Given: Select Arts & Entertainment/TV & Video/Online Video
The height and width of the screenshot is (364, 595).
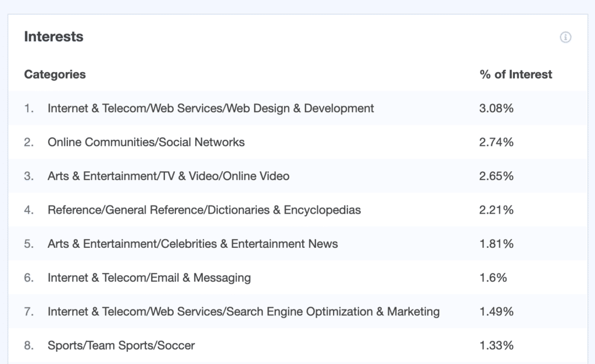Looking at the screenshot, I should [x=169, y=176].
